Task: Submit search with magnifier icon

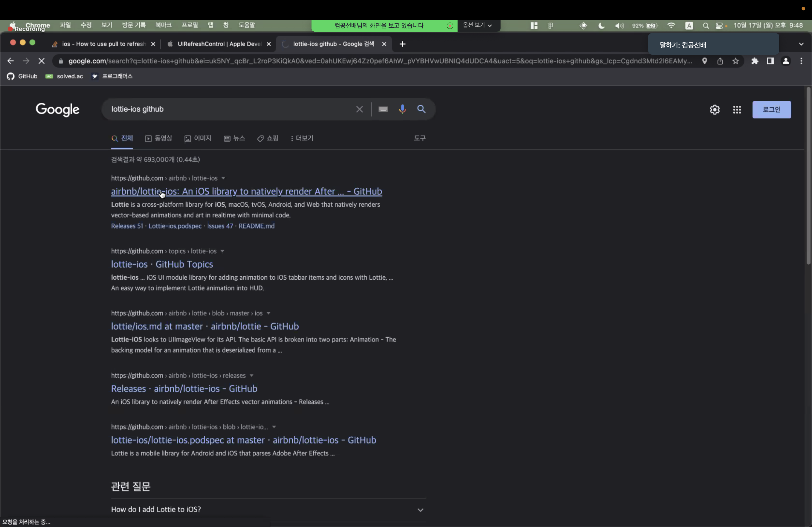Action: click(421, 109)
